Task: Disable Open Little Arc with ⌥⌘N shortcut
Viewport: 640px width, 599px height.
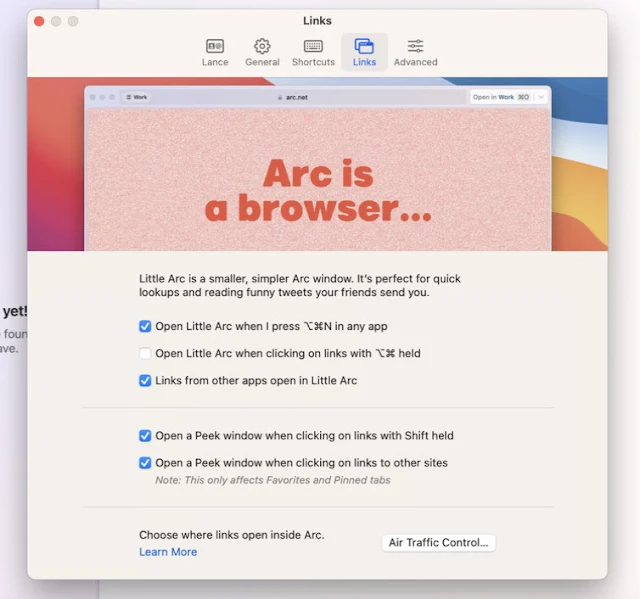Action: pyautogui.click(x=145, y=326)
